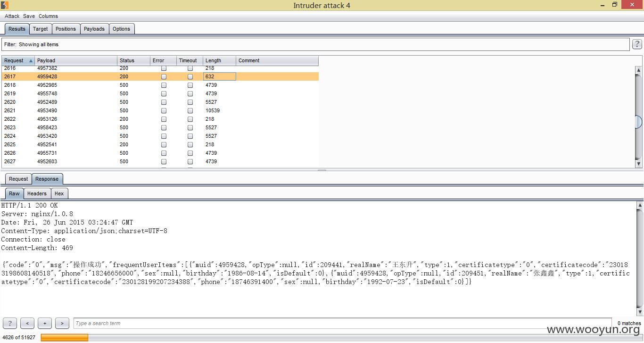This screenshot has width=644, height=343.
Task: Select row with payload 4952541
Action: (x=160, y=144)
